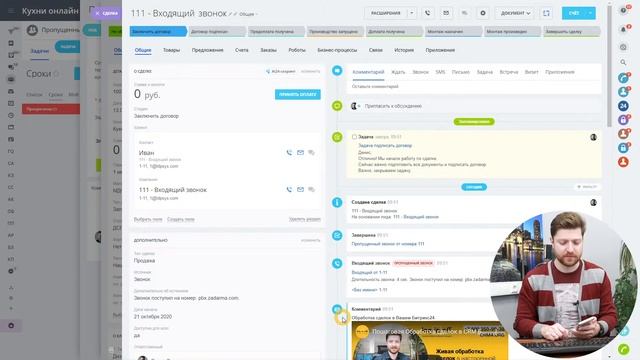Select the Встреча timeline action tab
This screenshot has height=360, width=640.
509,72
